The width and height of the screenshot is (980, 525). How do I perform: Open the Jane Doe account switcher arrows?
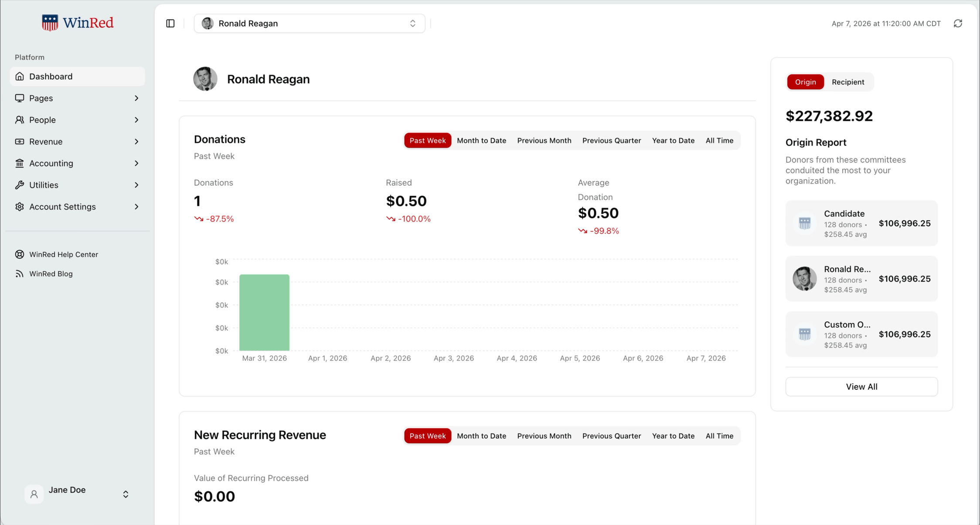[x=126, y=494]
